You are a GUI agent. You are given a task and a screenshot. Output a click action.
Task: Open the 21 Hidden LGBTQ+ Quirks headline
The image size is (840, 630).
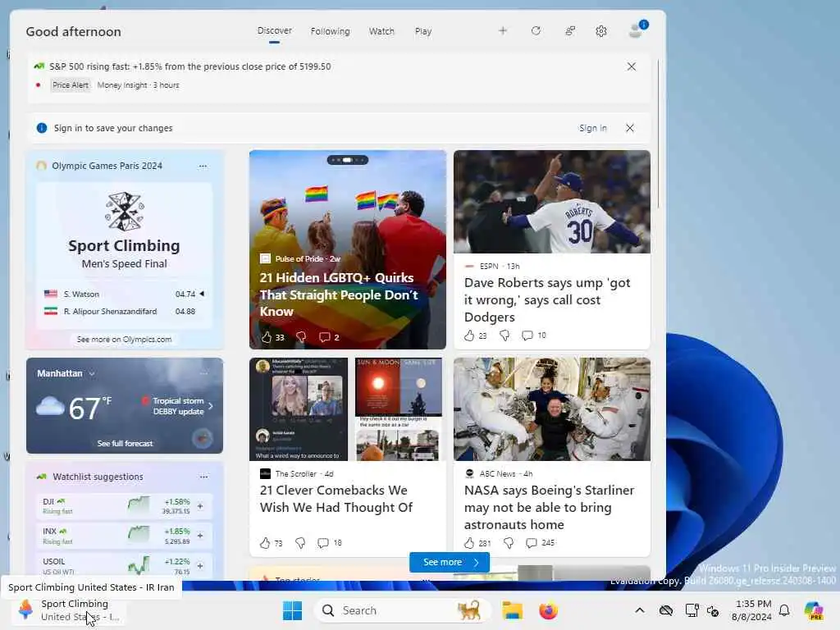tap(337, 294)
